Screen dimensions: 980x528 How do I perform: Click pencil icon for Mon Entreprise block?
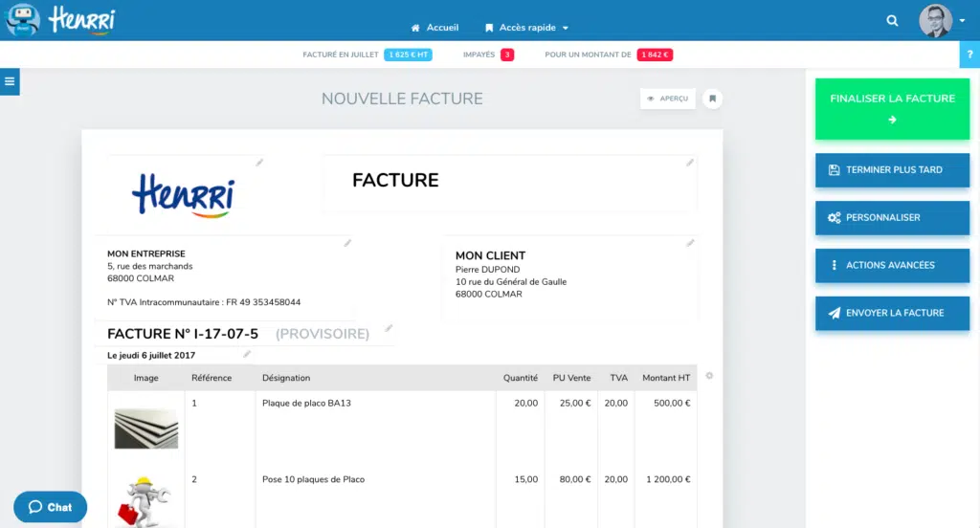pos(347,243)
